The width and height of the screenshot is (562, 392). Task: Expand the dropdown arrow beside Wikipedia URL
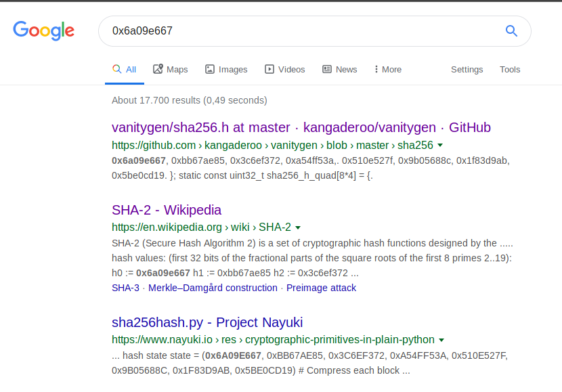click(298, 227)
